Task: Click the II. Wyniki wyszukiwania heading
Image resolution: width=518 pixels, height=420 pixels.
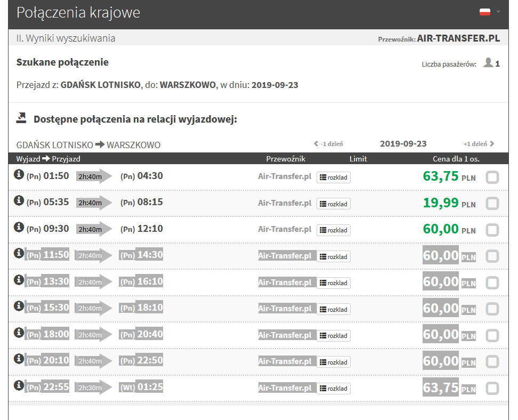Action: point(66,38)
